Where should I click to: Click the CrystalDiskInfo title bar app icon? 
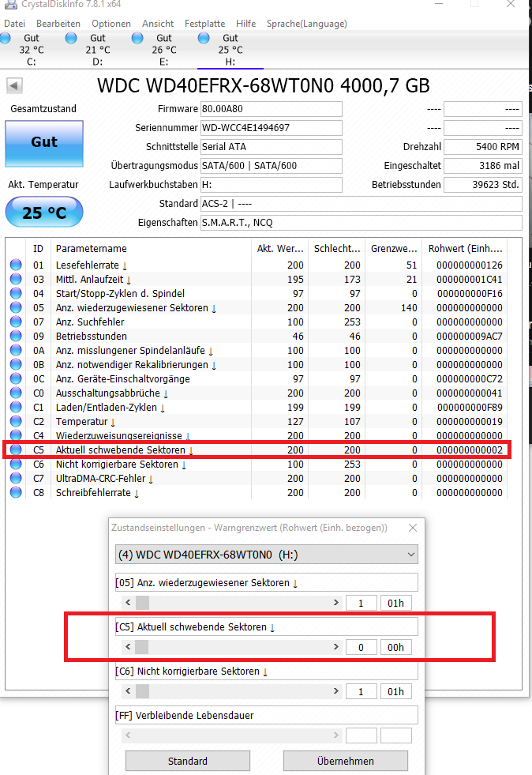click(10, 4)
